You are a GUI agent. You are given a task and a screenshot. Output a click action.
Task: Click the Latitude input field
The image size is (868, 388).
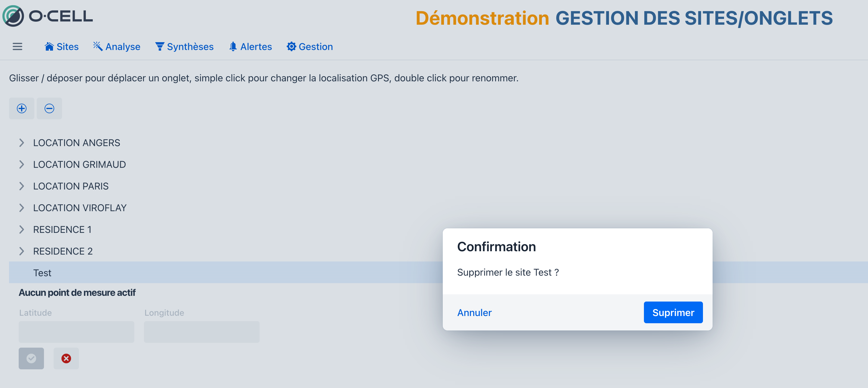pos(76,332)
